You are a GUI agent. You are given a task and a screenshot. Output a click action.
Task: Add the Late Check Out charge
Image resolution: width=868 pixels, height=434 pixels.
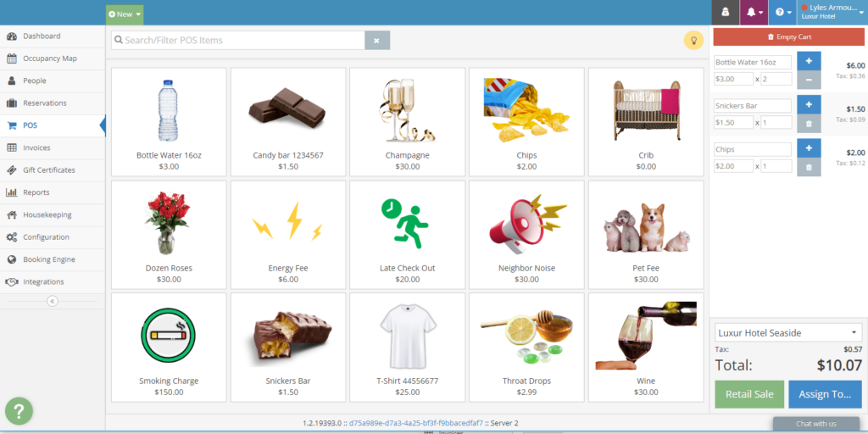pos(407,234)
